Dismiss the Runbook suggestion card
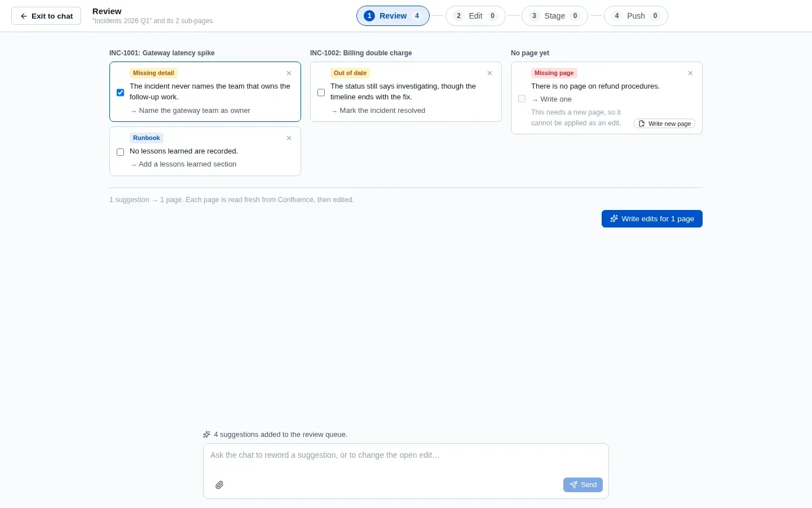This screenshot has height=508, width=812. click(289, 138)
